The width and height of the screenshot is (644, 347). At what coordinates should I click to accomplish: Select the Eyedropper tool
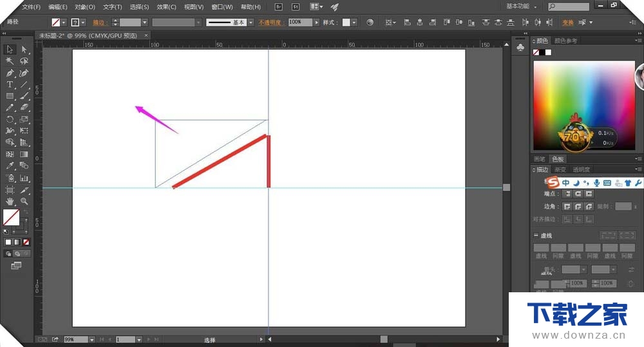[10, 165]
